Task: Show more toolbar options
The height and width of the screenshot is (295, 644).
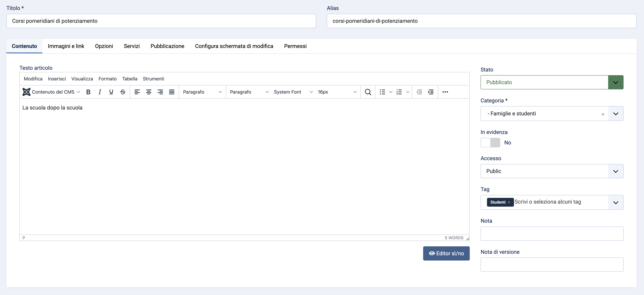Action: (x=445, y=92)
